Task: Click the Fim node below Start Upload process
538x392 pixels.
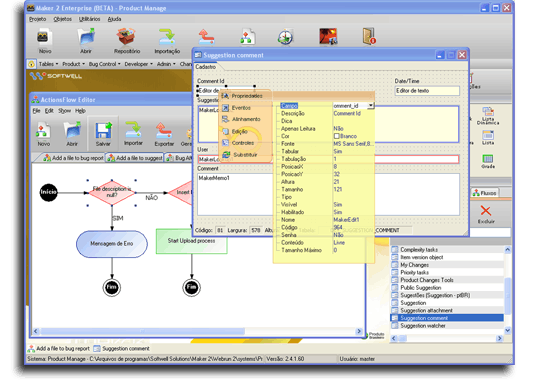Action: point(191,287)
